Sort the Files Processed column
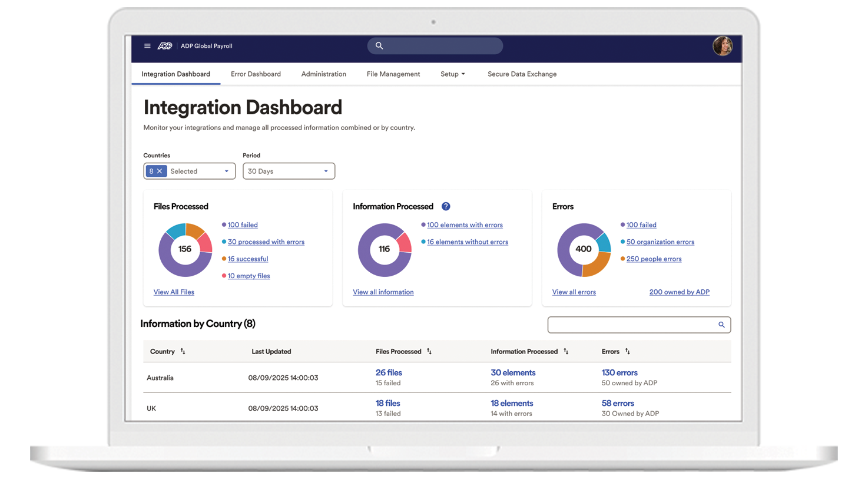This screenshot has height=479, width=868. (x=429, y=351)
